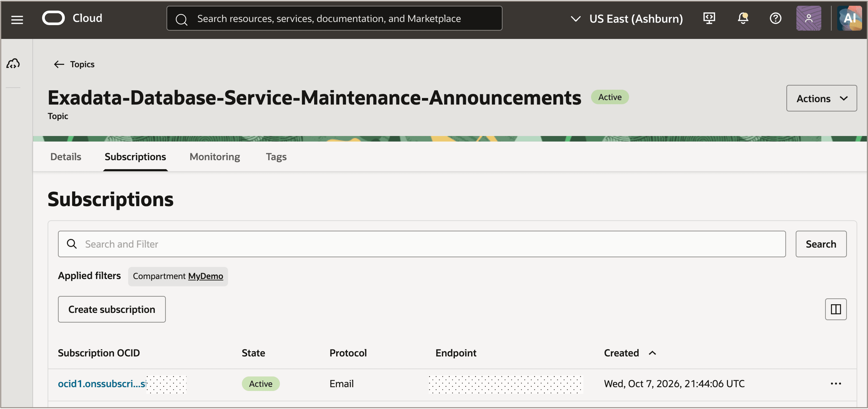Open the hamburger navigation menu
The height and width of the screenshot is (409, 868).
coord(17,19)
